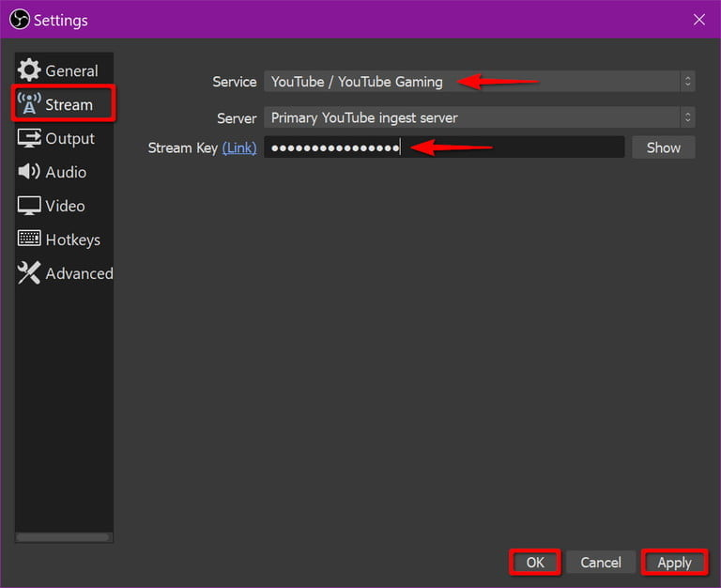721x588 pixels.
Task: Open the Server dropdown
Action: 479,117
